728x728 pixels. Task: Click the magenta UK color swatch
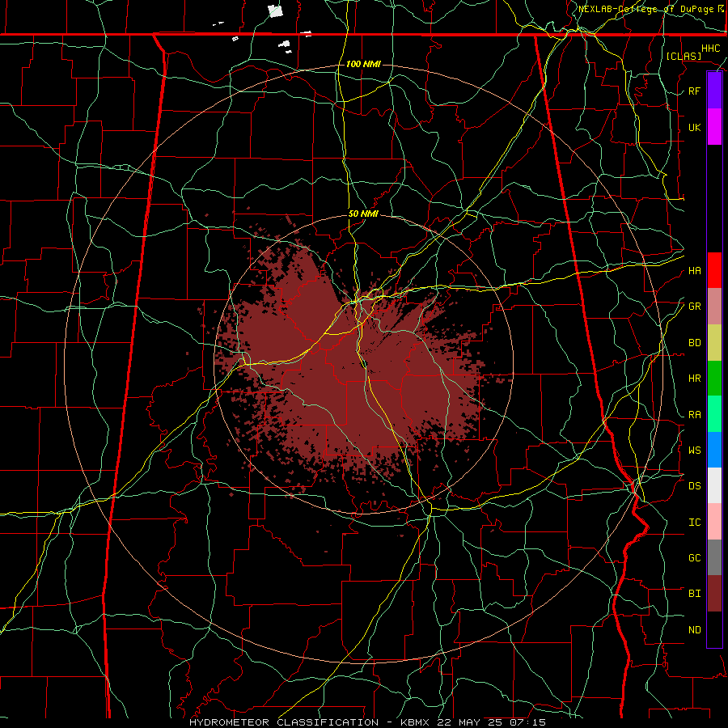pyautogui.click(x=714, y=127)
